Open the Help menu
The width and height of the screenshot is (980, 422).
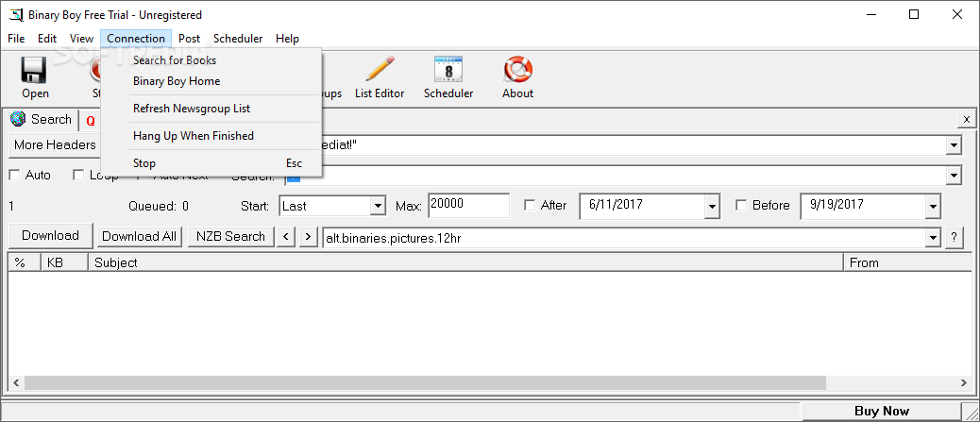coord(288,39)
